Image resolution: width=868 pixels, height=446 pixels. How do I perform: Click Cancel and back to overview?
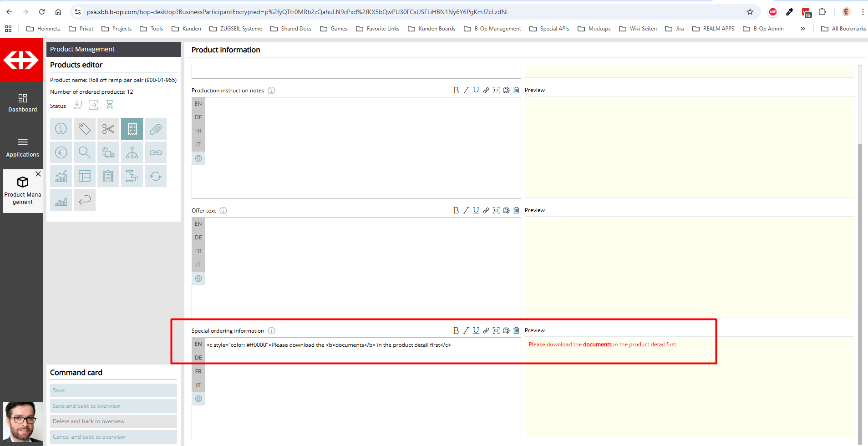point(113,437)
